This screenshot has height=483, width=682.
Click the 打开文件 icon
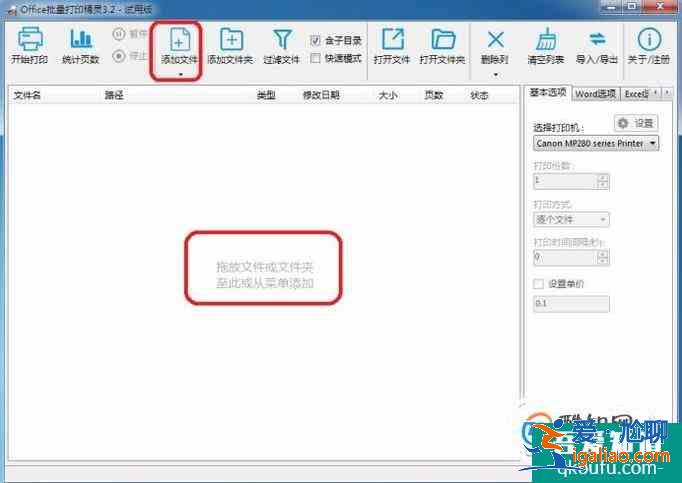(x=393, y=39)
